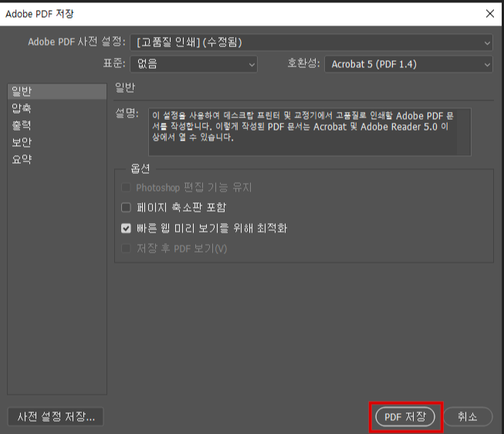Switch to the 요약 category
The image size is (504, 434).
(57, 159)
